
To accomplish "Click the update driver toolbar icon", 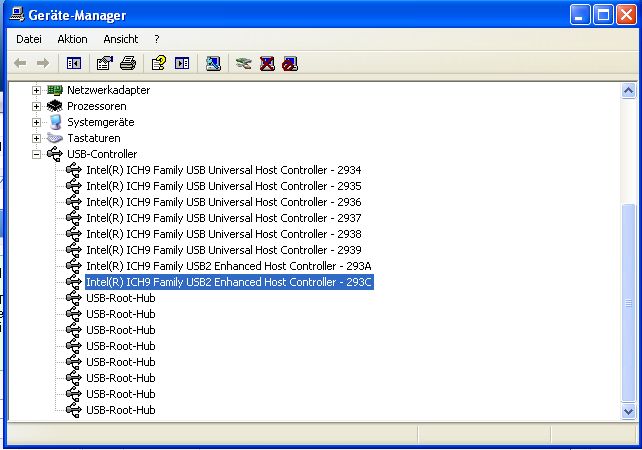I will [x=244, y=63].
